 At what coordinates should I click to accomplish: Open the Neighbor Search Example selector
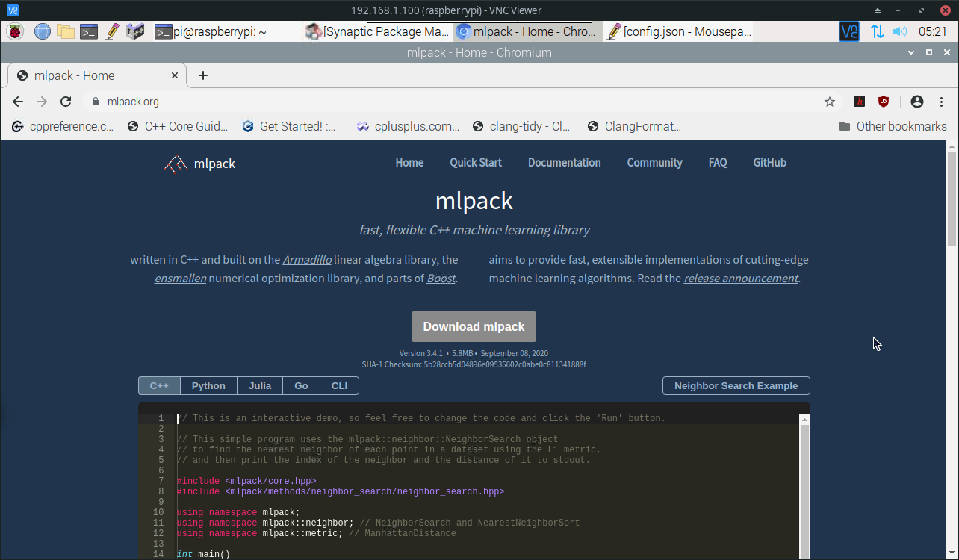tap(736, 385)
